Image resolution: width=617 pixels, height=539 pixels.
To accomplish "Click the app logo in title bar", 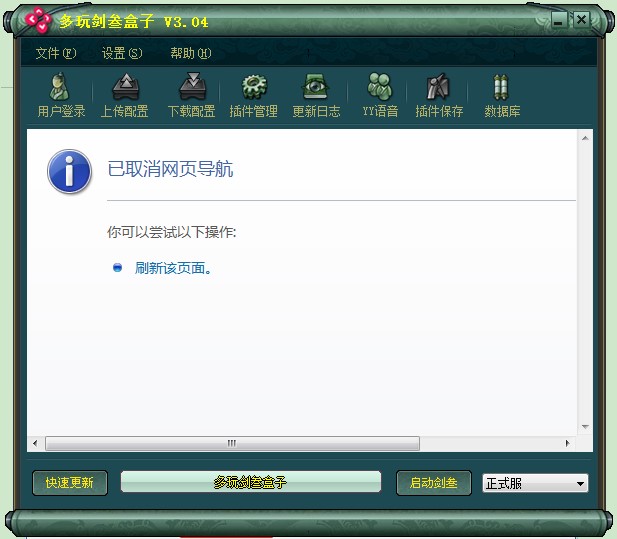I will (x=38, y=20).
